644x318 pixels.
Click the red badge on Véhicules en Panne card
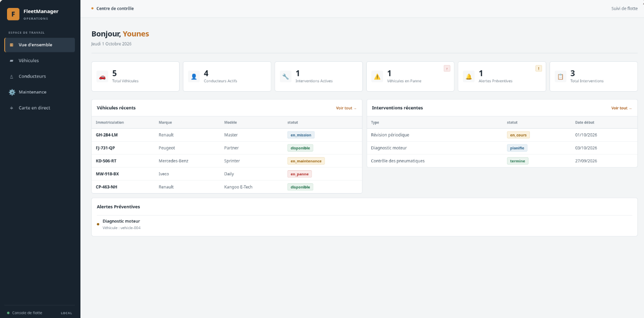(x=447, y=68)
